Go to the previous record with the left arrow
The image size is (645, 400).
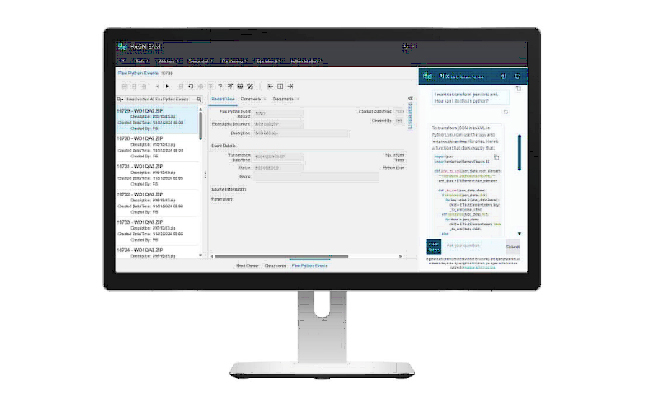coord(157,86)
